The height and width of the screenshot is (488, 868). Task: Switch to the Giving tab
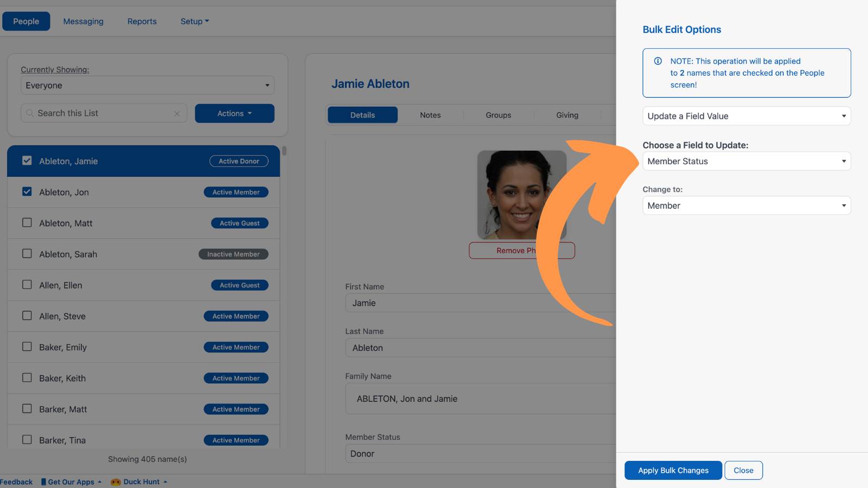click(x=567, y=115)
